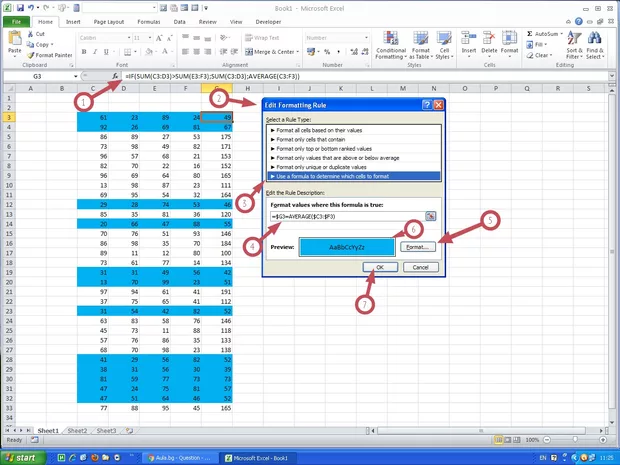Expand the Merge & Center dropdown arrow
Screen dimensions: 620x465
(x=297, y=52)
